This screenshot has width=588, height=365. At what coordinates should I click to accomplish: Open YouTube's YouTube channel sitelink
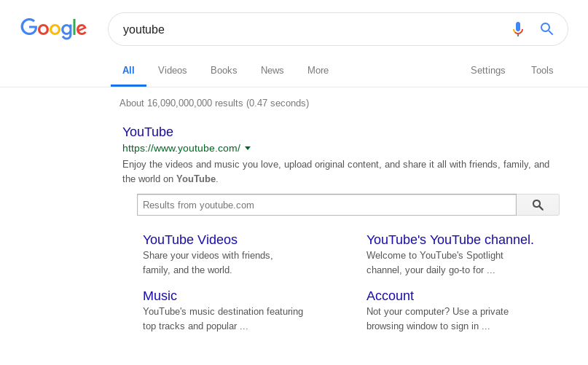coord(450,240)
